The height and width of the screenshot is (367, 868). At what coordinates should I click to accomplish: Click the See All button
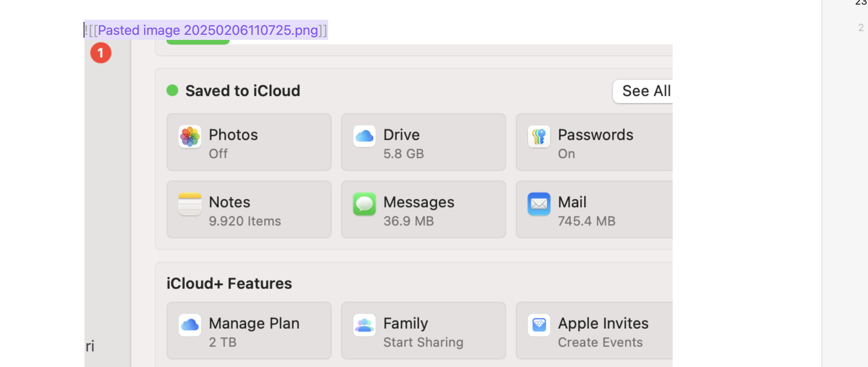pos(643,91)
